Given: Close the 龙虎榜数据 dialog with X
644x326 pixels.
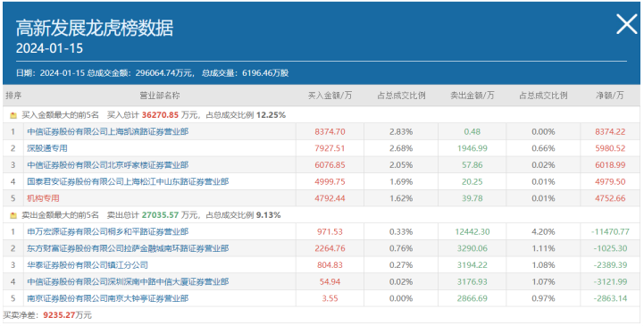Looking at the screenshot, I should tap(627, 24).
